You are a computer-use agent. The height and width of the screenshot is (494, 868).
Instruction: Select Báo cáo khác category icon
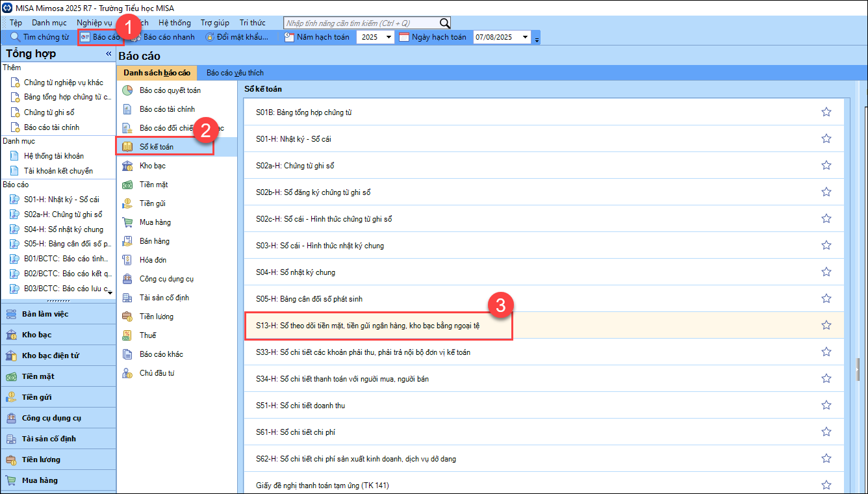(127, 354)
